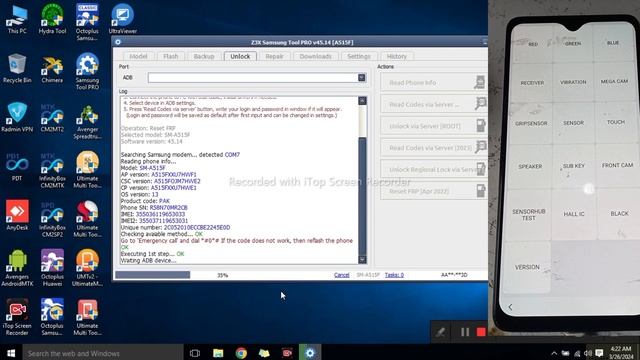Open Tasks: 0 link

tap(394, 275)
